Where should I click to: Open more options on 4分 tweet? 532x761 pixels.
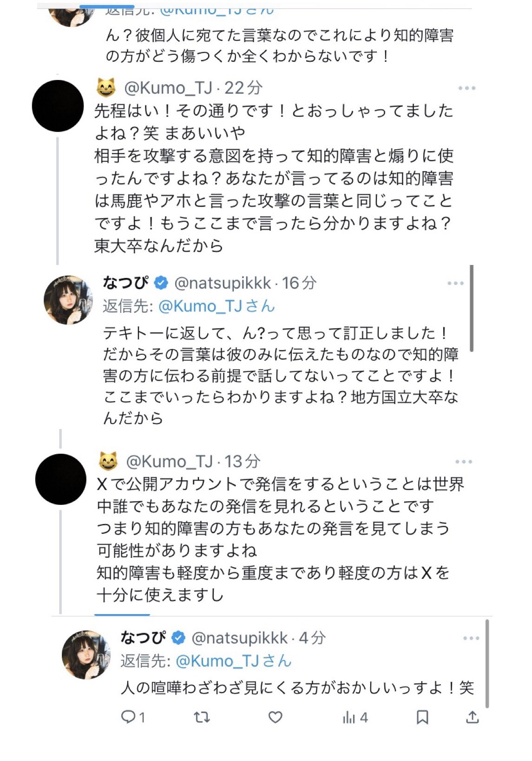(471, 638)
